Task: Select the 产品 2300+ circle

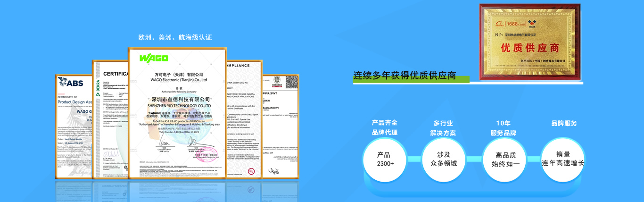Action: click(385, 159)
